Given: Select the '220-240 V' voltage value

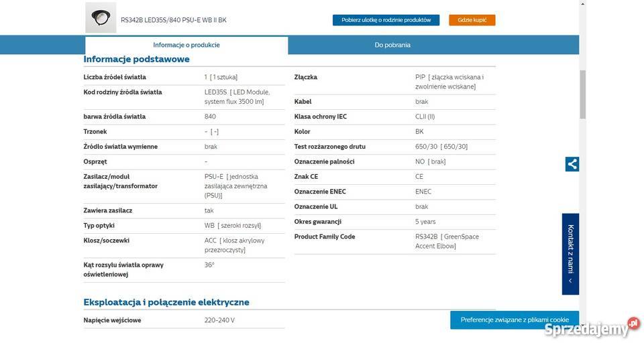Looking at the screenshot, I should coord(219,320).
